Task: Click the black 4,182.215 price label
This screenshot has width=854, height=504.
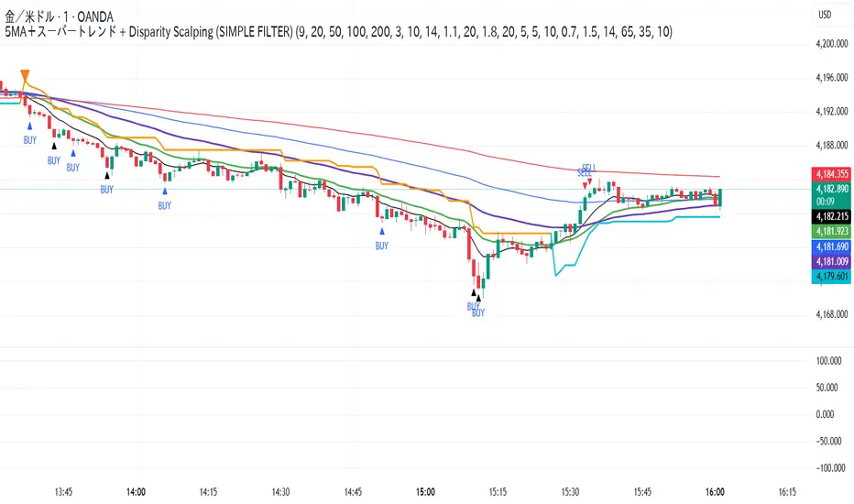Action: (831, 216)
